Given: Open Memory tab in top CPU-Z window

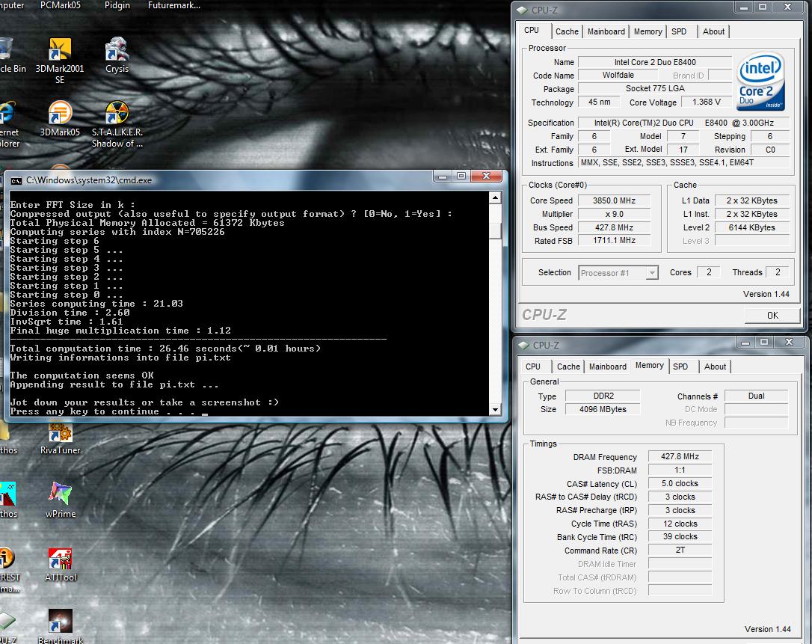Looking at the screenshot, I should [x=648, y=31].
